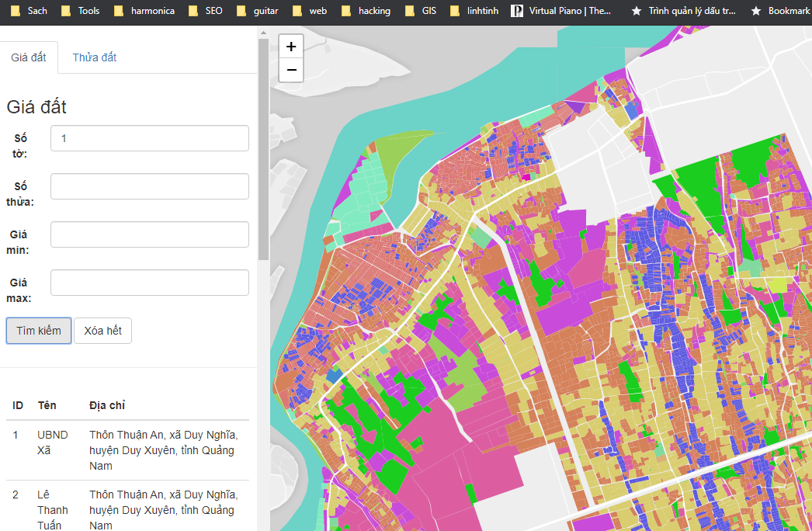The image size is (812, 531).
Task: Open the hacking bookmarks folder
Action: pyautogui.click(x=366, y=11)
